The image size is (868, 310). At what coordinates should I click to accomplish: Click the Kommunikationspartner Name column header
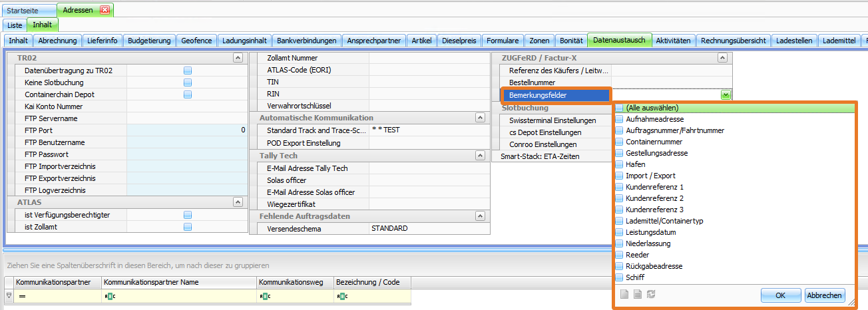point(178,282)
